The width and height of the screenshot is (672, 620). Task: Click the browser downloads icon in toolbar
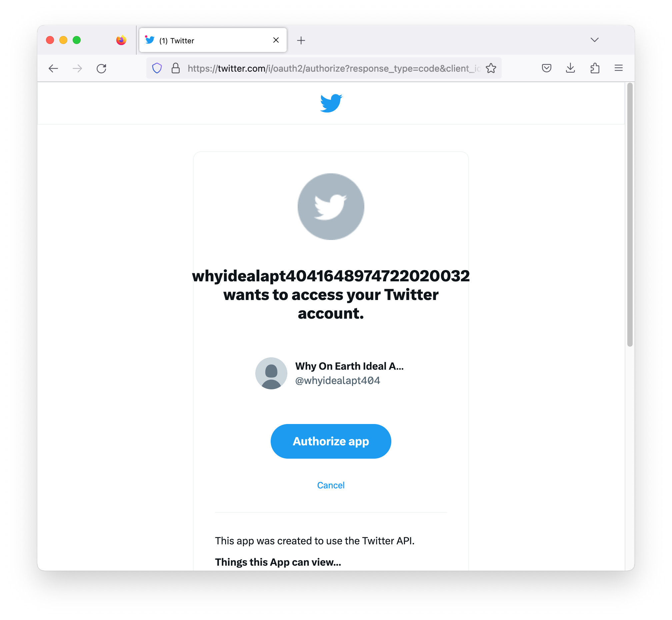point(571,68)
